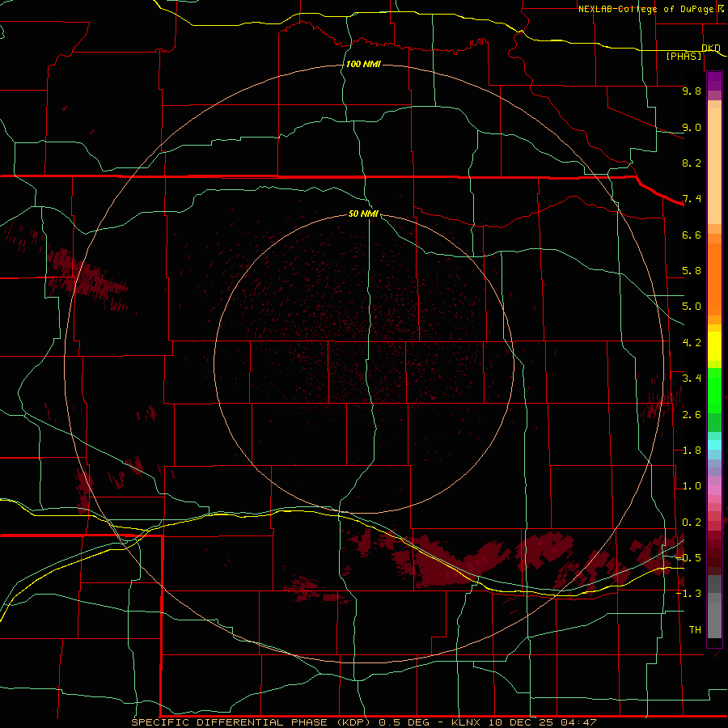
Task: Click the TH threshold label on the scale
Action: 695,630
